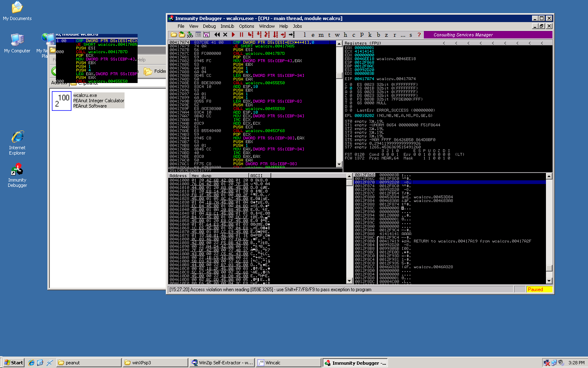Click the Address column header in dump pane

[179, 175]
